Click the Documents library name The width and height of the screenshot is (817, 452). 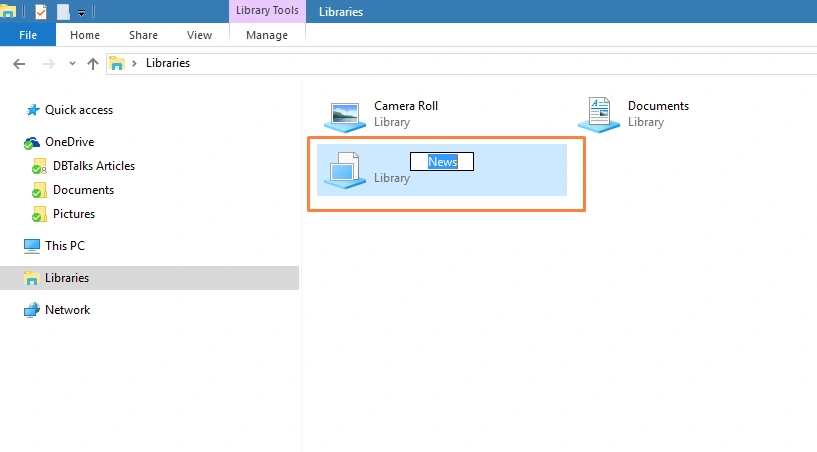(658, 106)
